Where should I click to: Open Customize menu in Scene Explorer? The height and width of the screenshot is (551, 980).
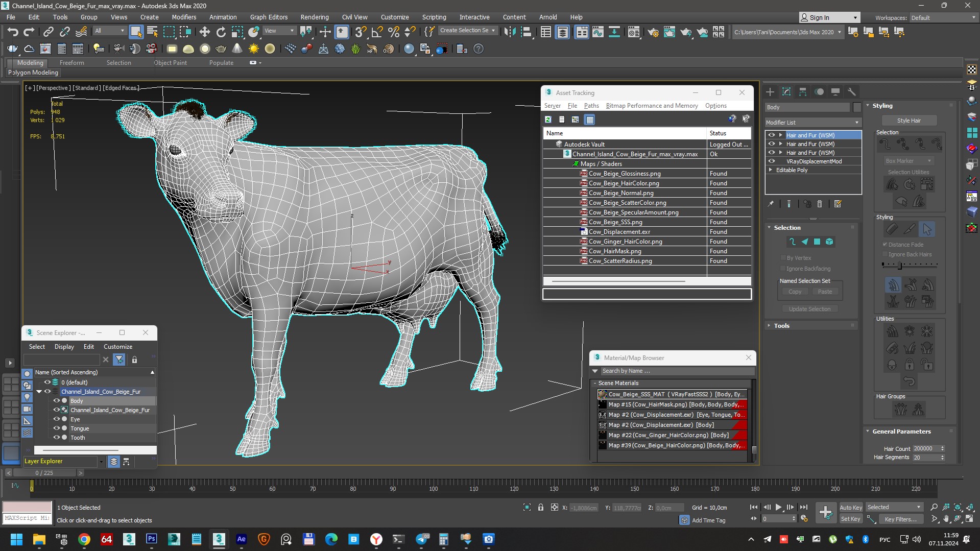(118, 347)
